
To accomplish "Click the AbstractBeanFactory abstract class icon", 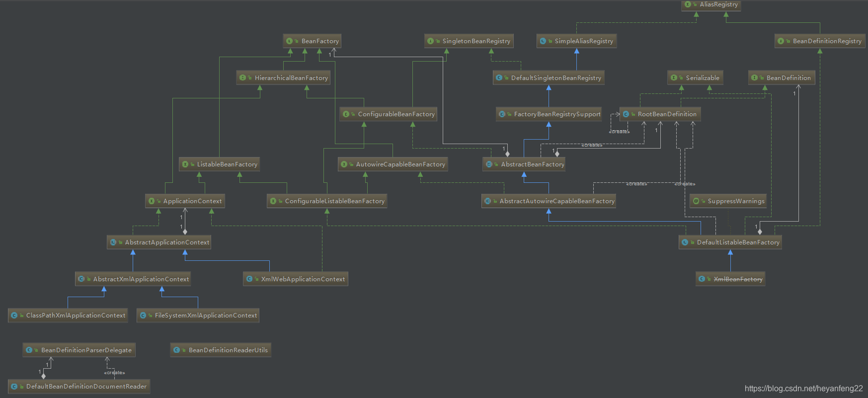I will click(x=489, y=164).
